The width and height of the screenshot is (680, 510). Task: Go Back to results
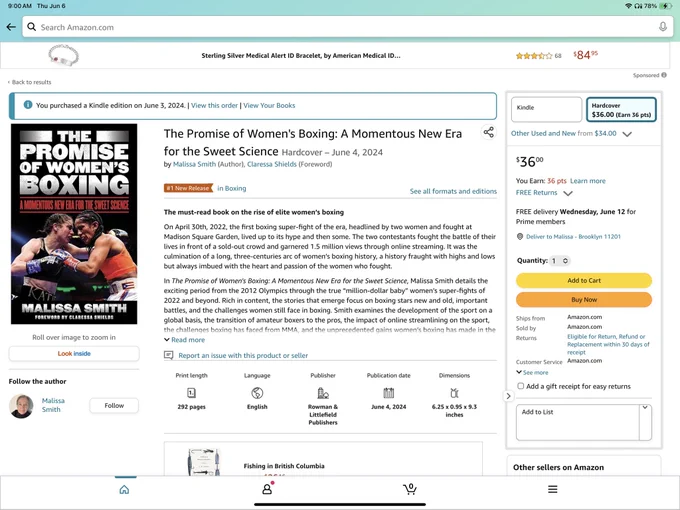29,82
